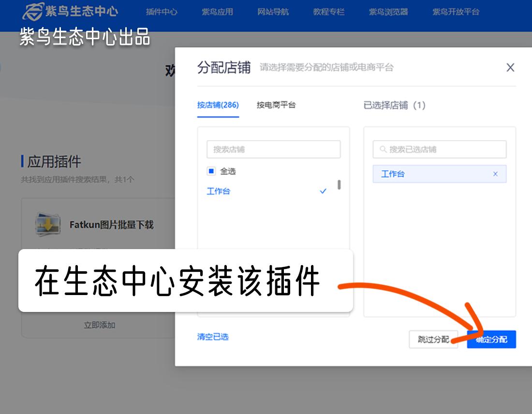Viewport: 532px width, 414px height.
Task: Switch to the 按店铺(286) tab
Action: point(218,105)
